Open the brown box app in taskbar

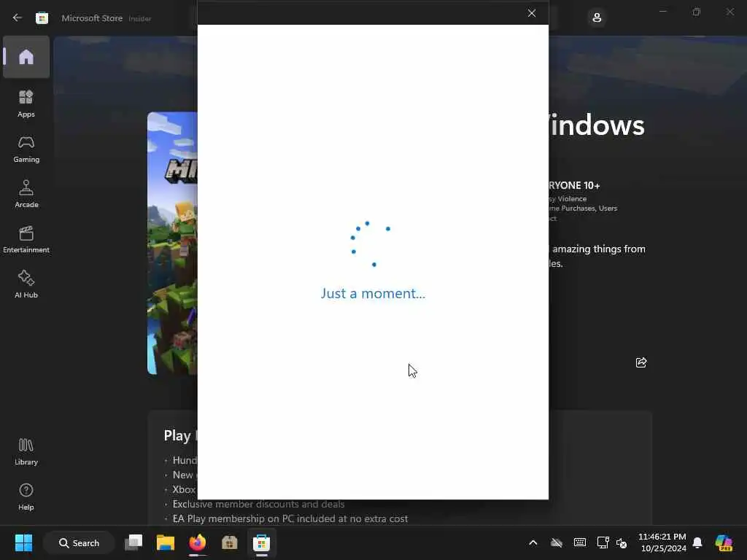(x=229, y=542)
